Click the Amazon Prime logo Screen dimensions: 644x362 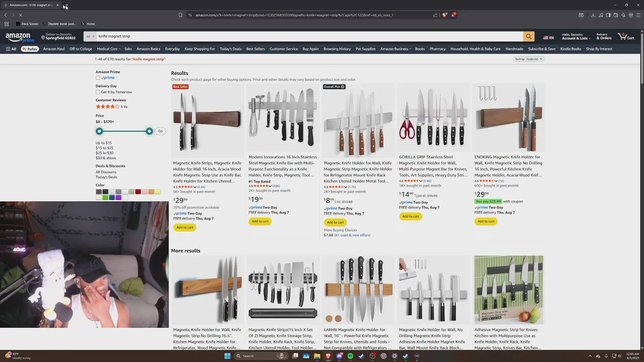pos(20,37)
